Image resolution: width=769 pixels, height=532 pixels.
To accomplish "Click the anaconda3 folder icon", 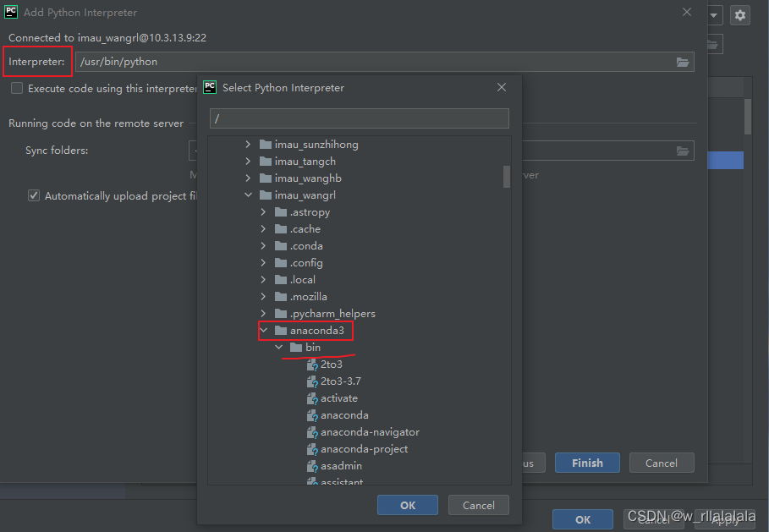I will (281, 331).
